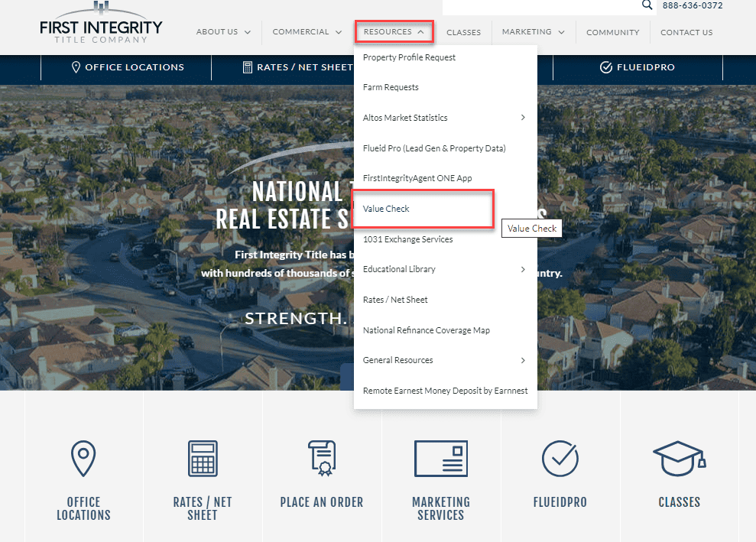Click the Marketing Services postcard icon
756x542 pixels.
[441, 459]
